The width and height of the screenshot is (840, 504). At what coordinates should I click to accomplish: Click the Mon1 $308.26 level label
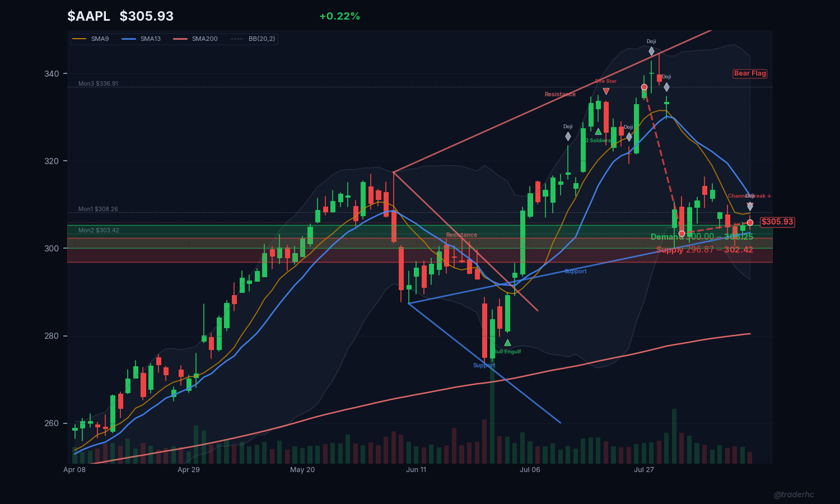click(98, 209)
